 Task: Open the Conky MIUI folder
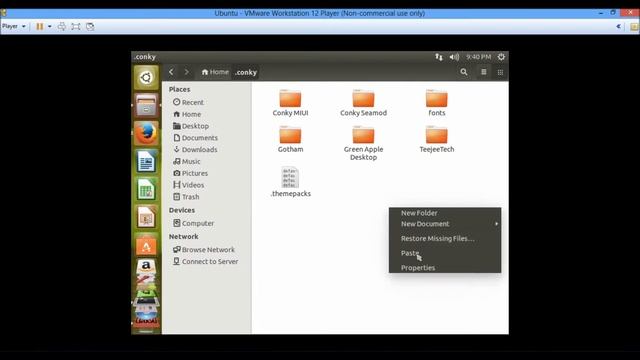(290, 102)
